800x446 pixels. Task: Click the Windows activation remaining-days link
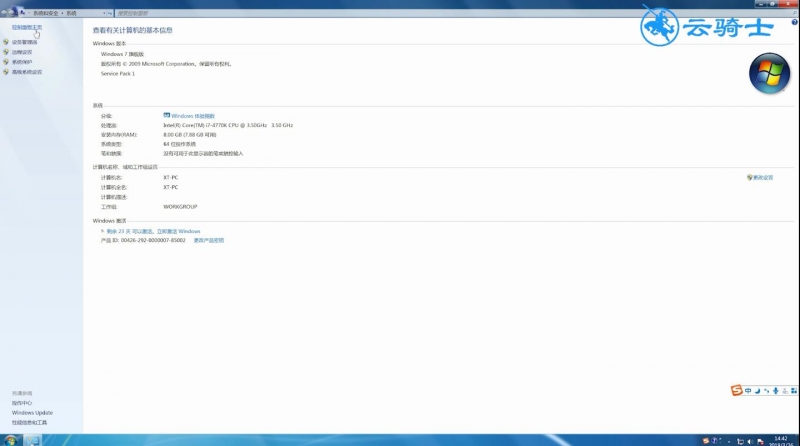click(153, 231)
